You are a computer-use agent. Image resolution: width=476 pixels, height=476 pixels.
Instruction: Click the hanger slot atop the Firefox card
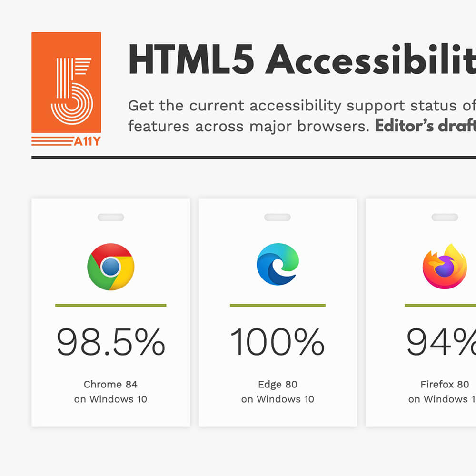(445, 217)
